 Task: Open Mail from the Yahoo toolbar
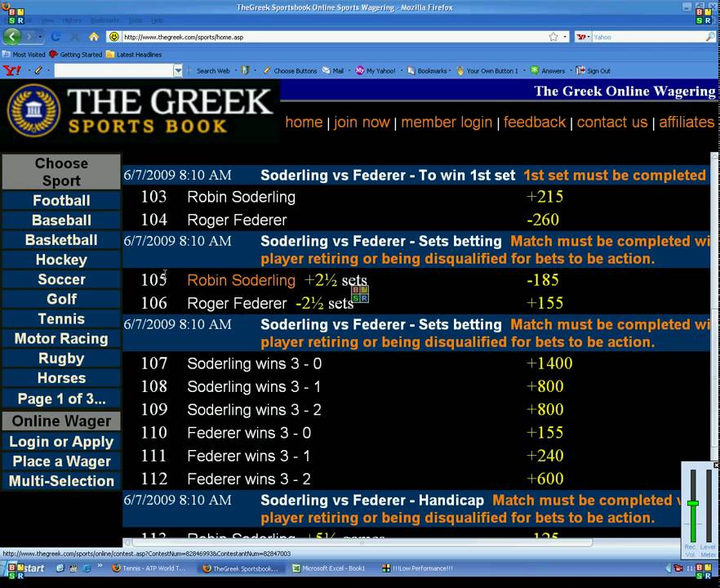[x=333, y=71]
